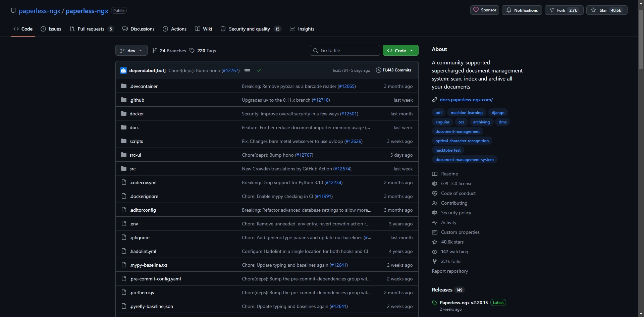Click the Notifications button
Image resolution: width=644 pixels, height=317 pixels.
tap(522, 10)
